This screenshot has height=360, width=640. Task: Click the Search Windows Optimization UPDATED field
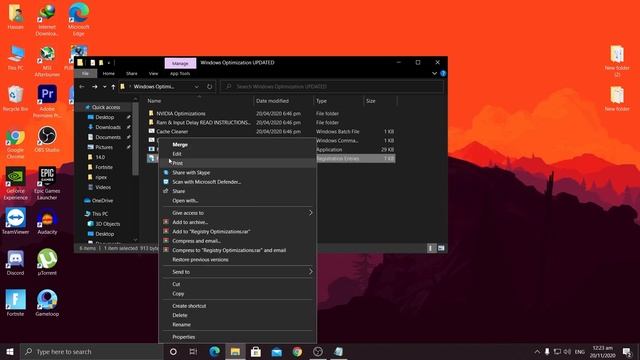(x=332, y=87)
